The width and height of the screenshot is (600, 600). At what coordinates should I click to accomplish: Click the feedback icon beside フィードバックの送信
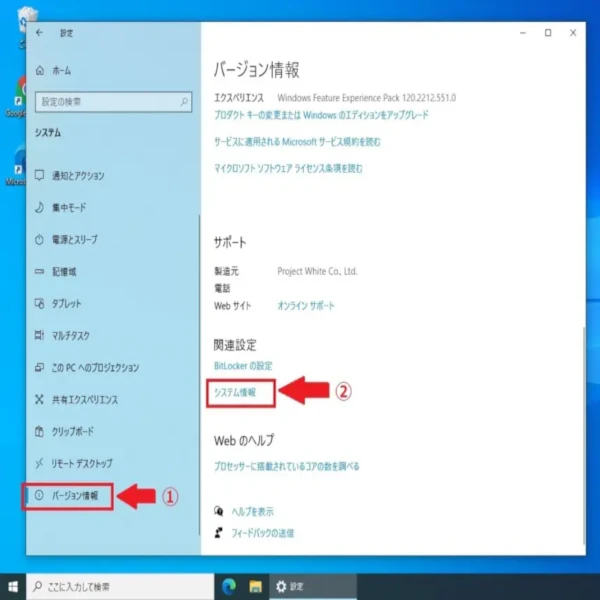[218, 533]
